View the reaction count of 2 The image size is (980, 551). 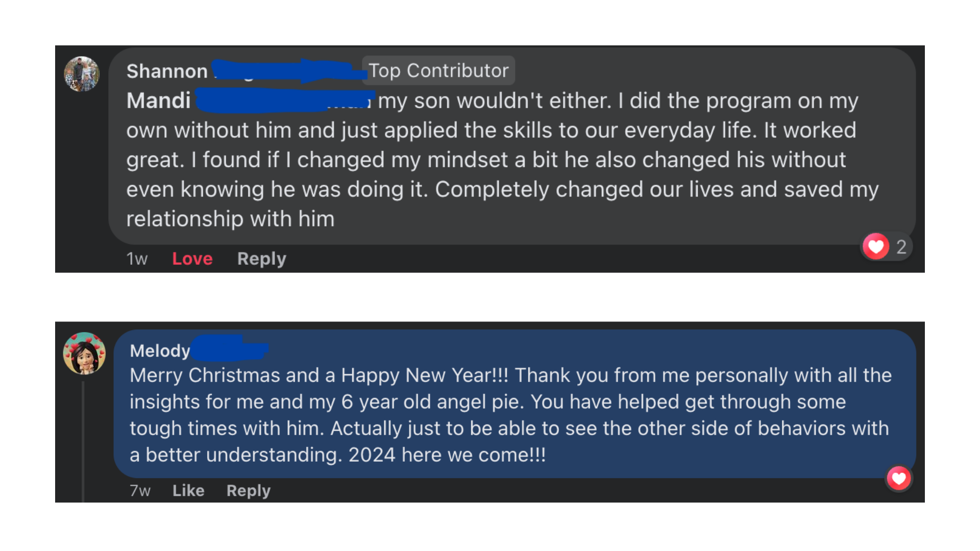[901, 247]
